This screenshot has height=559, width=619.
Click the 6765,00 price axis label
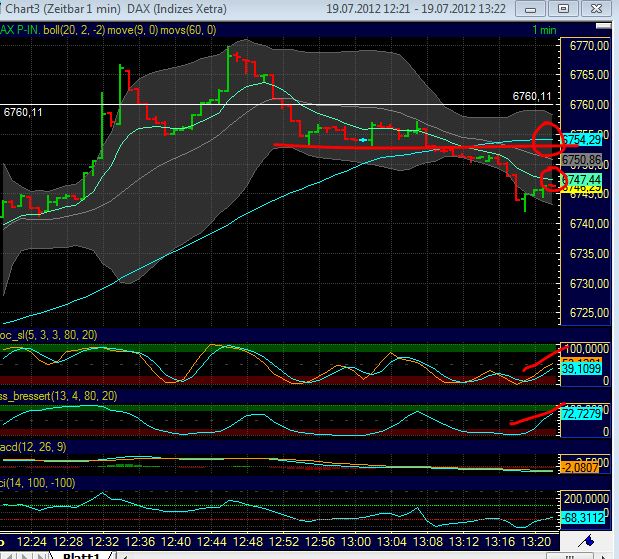pos(589,75)
